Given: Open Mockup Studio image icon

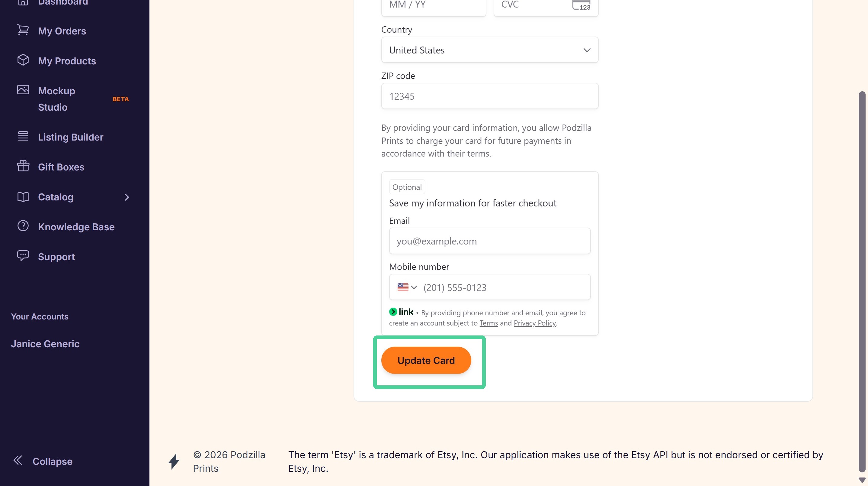Looking at the screenshot, I should (x=23, y=90).
